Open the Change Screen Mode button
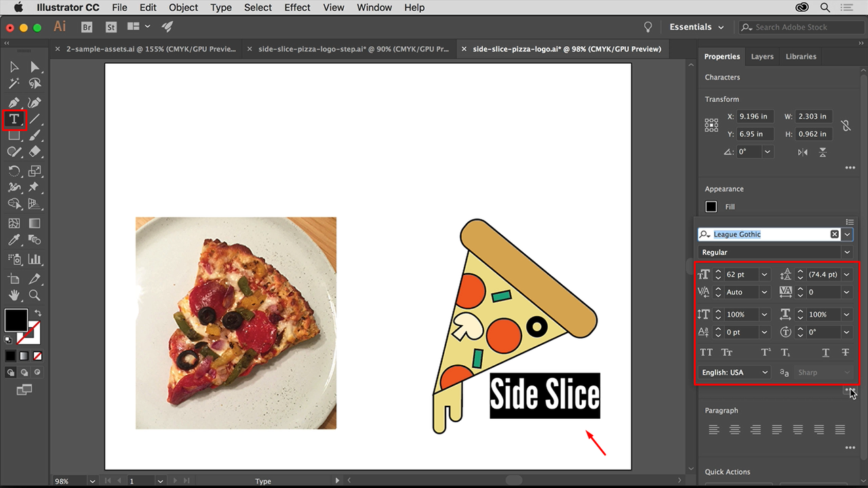Image resolution: width=868 pixels, height=488 pixels. pos(24,390)
